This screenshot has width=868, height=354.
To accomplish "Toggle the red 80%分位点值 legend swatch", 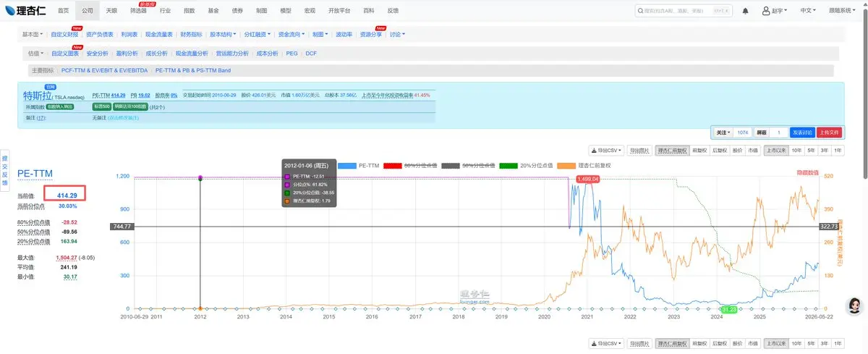I will [x=393, y=165].
